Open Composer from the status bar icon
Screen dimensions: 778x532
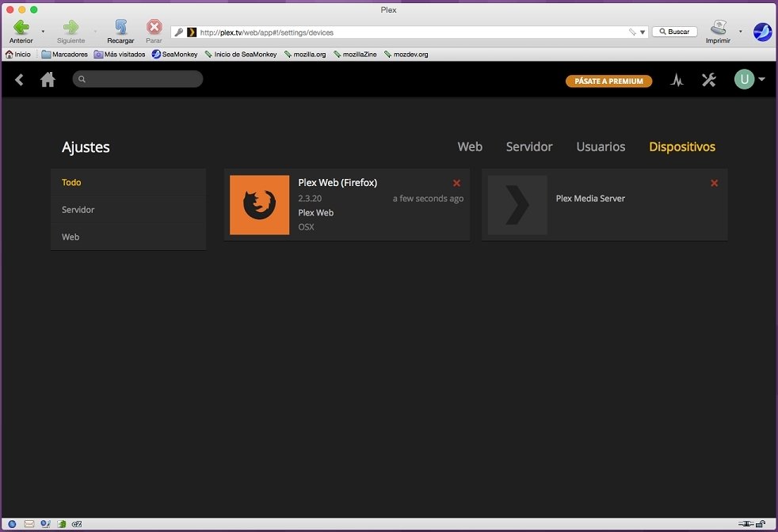[45, 524]
